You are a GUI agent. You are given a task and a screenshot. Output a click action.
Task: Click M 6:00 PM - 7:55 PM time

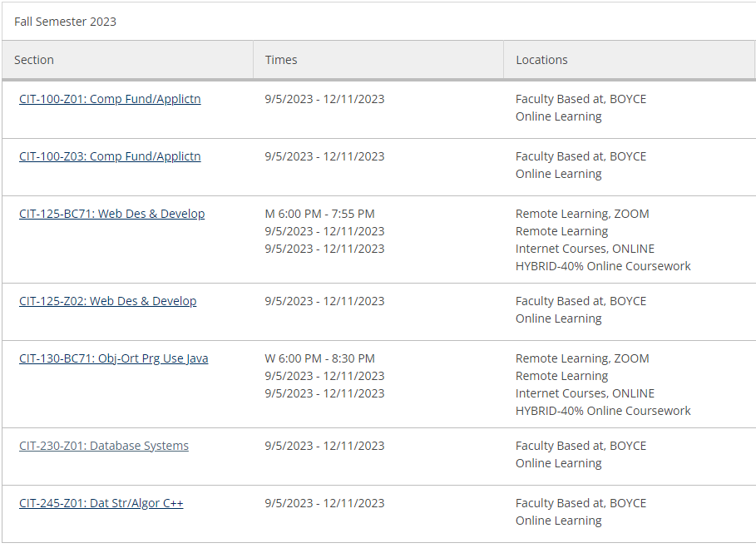319,214
